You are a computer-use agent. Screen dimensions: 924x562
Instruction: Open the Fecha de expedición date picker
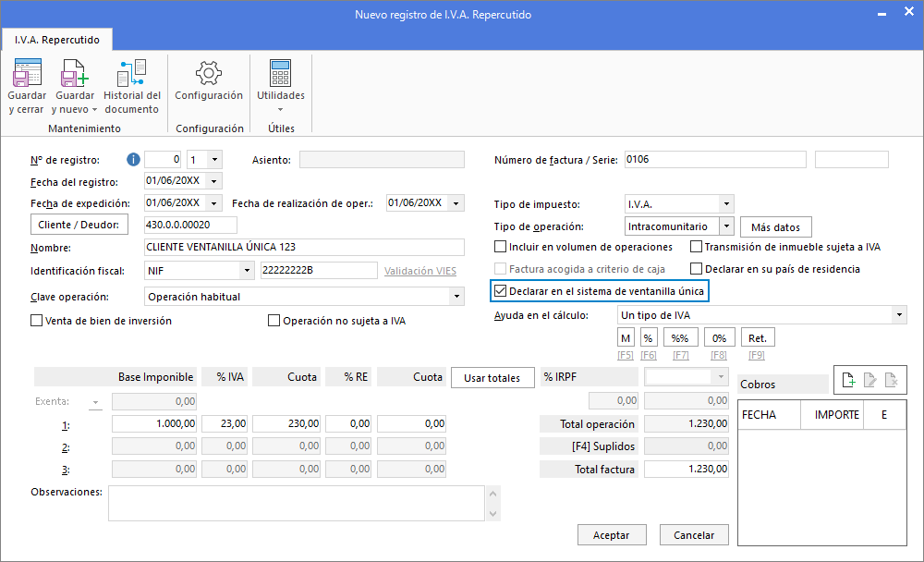[x=214, y=203]
